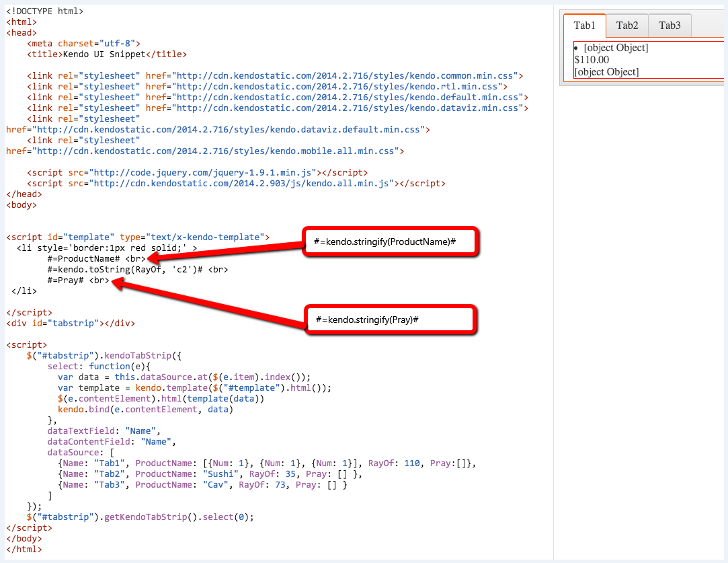Click the kendoTabStrip({ initialization line
Image resolution: width=728 pixels, height=563 pixels.
click(x=104, y=356)
